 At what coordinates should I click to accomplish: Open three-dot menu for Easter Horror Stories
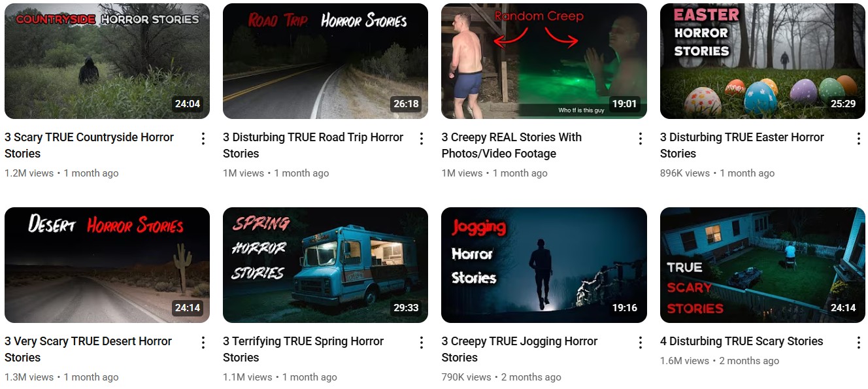click(x=859, y=139)
